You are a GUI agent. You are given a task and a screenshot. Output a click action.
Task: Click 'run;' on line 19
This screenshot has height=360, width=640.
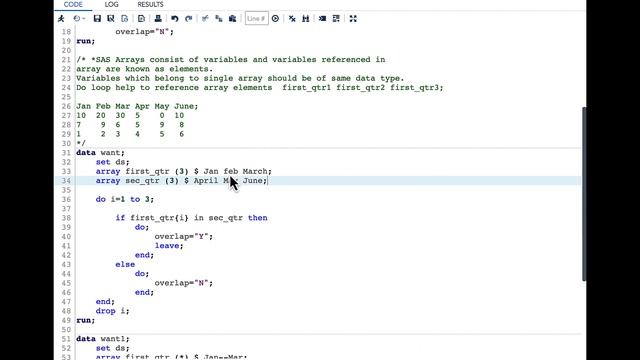86,41
